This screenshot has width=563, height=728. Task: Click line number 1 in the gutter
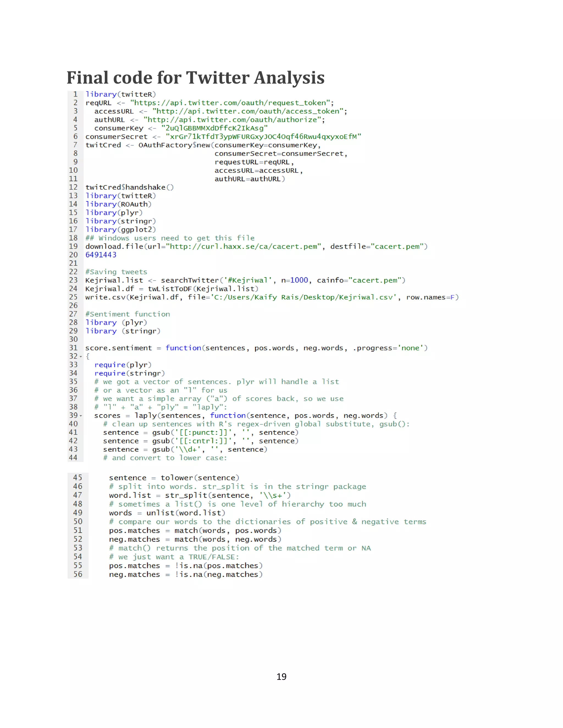[x=75, y=94]
